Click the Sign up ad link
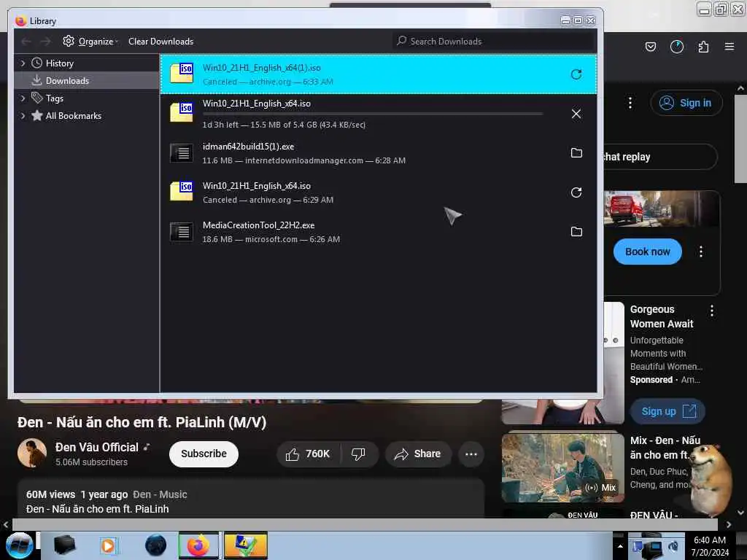 click(x=667, y=411)
